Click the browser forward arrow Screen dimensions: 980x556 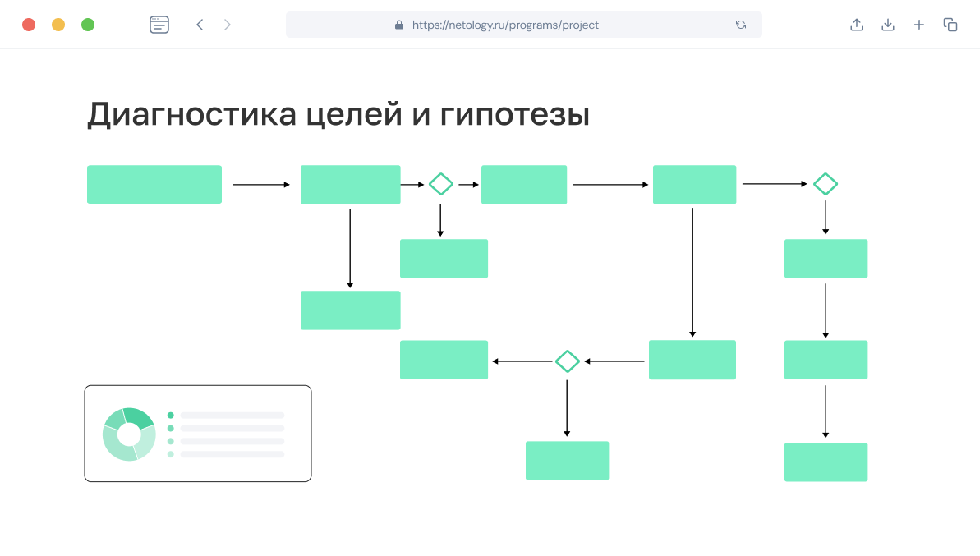tap(228, 25)
